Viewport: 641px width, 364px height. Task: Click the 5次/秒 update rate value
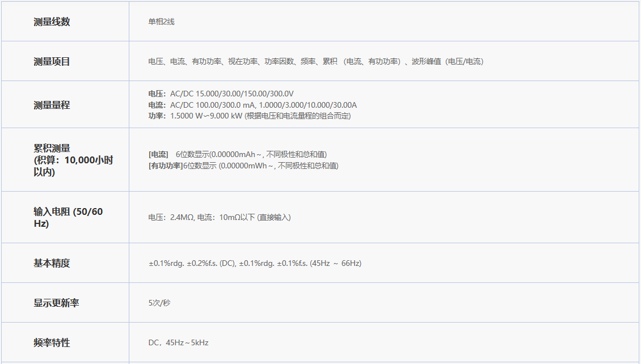point(159,303)
